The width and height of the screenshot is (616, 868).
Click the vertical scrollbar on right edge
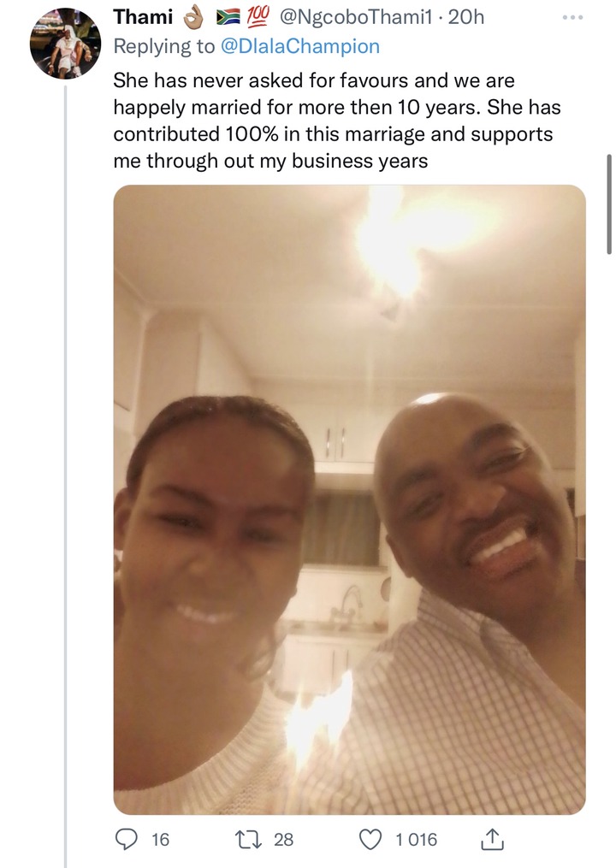coord(609,204)
